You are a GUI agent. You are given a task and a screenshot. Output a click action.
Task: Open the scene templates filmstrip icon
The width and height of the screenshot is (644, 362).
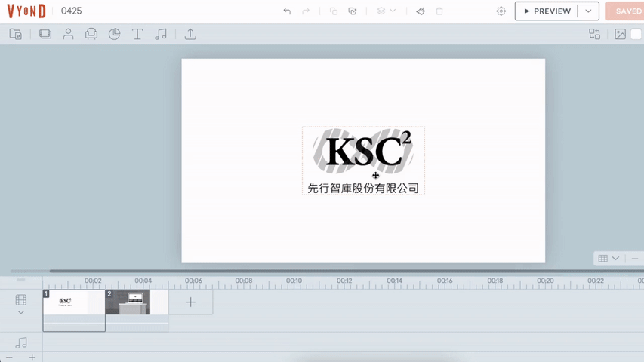tap(45, 34)
